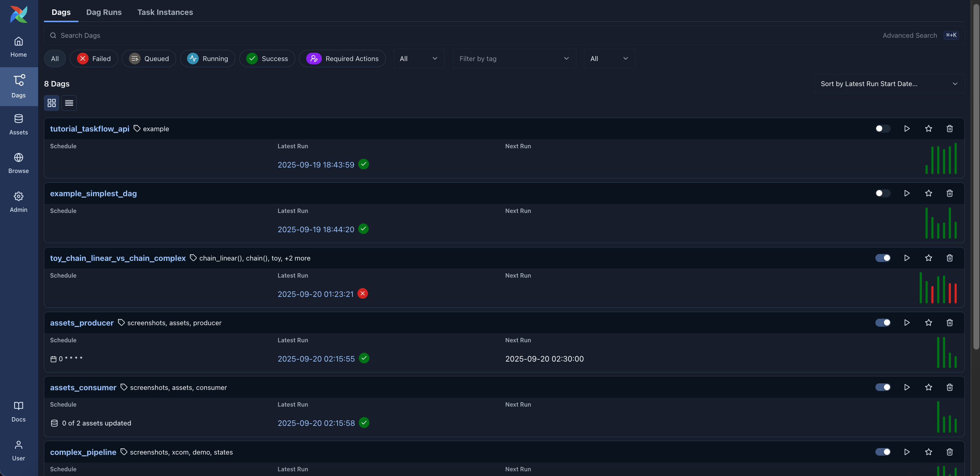
Task: Open the assets_consumer DAG link
Action: [83, 387]
